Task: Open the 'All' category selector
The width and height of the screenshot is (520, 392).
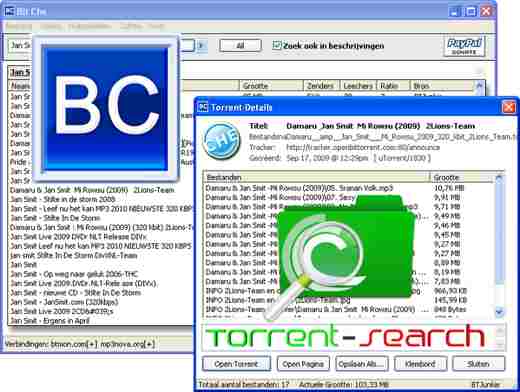Action: pyautogui.click(x=240, y=46)
